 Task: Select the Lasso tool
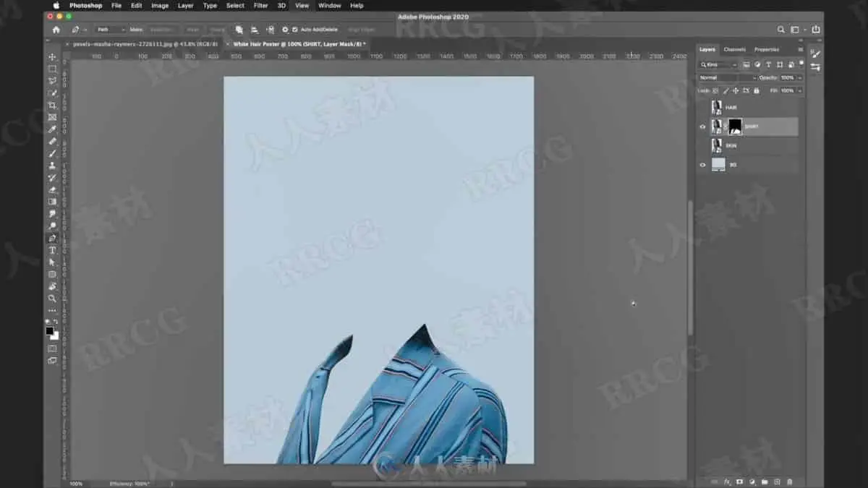(52, 81)
